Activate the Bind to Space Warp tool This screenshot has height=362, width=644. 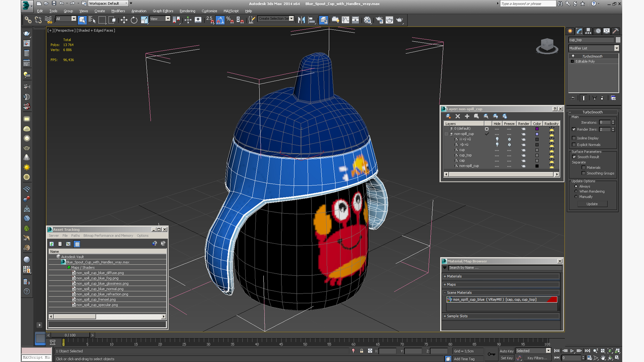coord(48,20)
